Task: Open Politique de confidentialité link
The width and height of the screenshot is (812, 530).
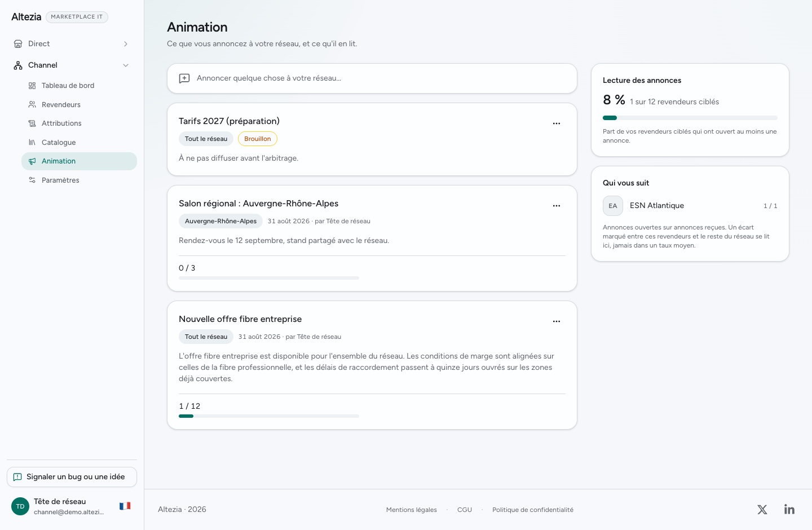Action: point(533,510)
